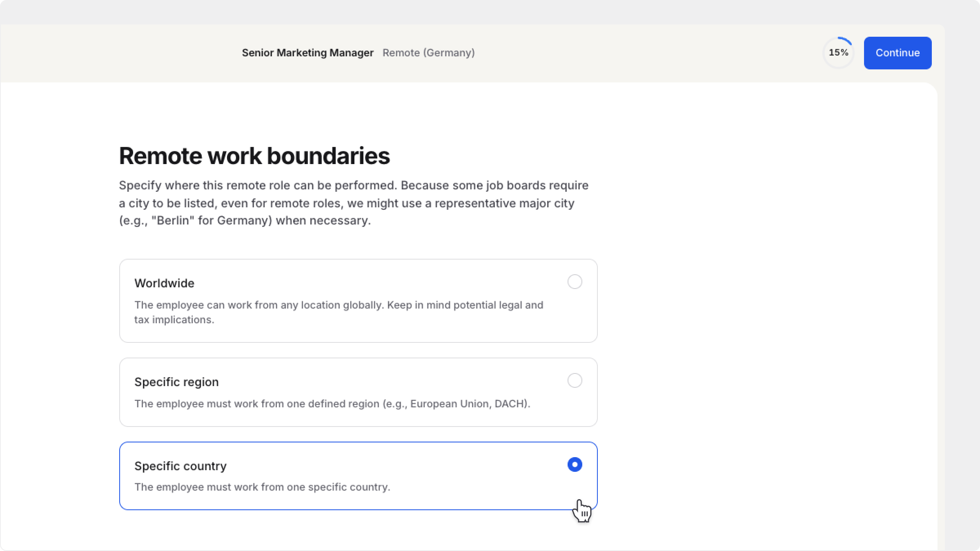The image size is (980, 551).
Task: Toggle the Specific country radio button
Action: 575,464
